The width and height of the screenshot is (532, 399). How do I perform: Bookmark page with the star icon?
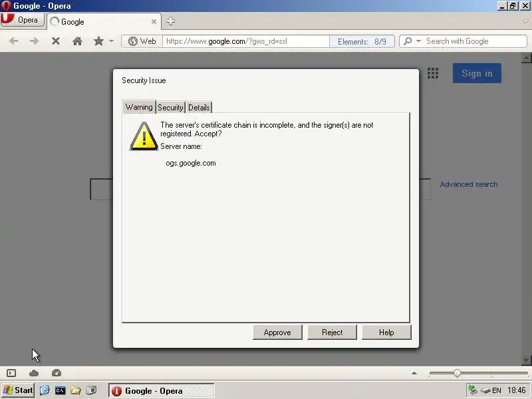point(98,41)
